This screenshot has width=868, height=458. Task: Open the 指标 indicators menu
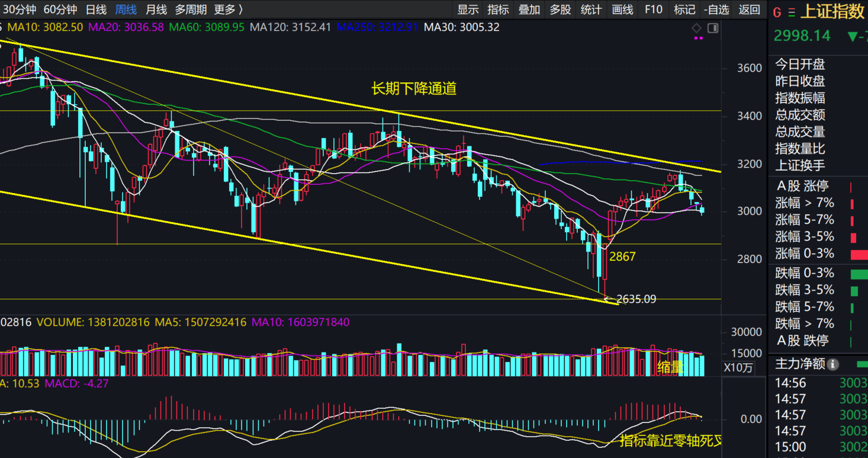[x=498, y=9]
